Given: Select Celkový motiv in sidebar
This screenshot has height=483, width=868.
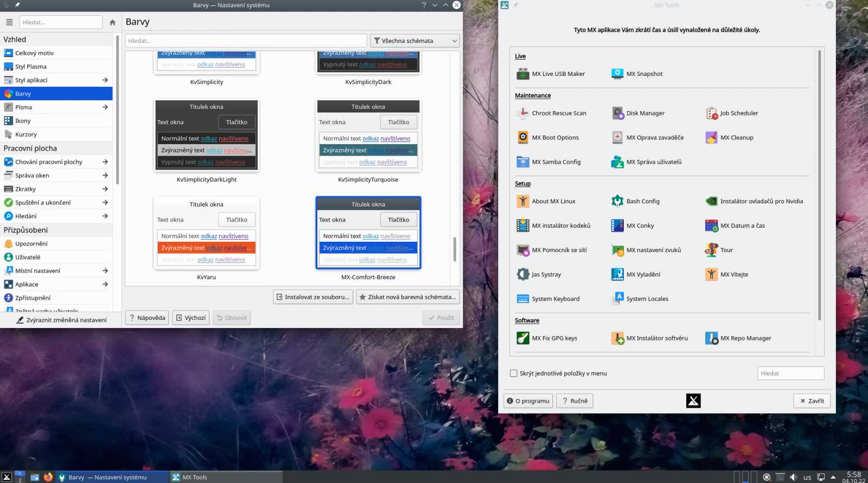Looking at the screenshot, I should [x=56, y=53].
